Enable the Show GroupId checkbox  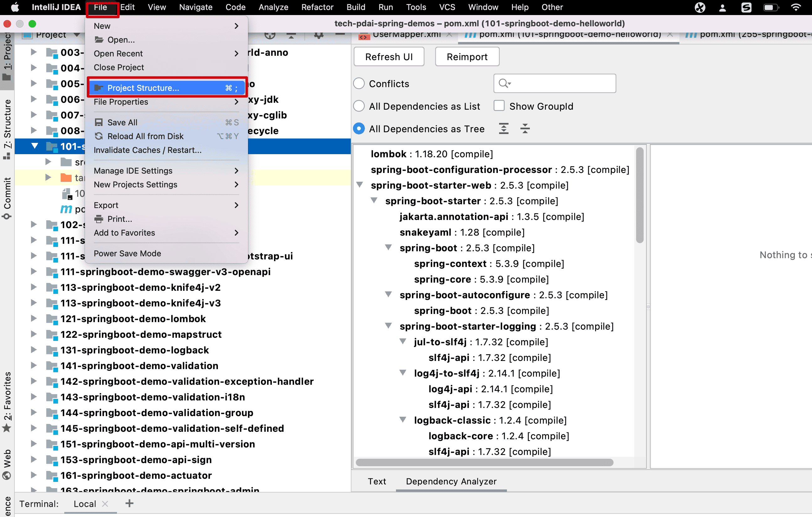[x=499, y=106]
